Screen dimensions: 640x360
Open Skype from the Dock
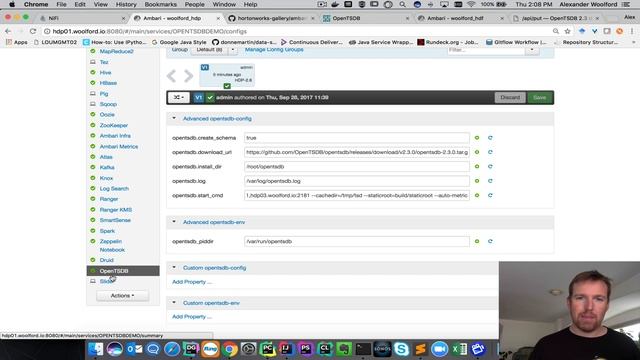tap(401, 349)
